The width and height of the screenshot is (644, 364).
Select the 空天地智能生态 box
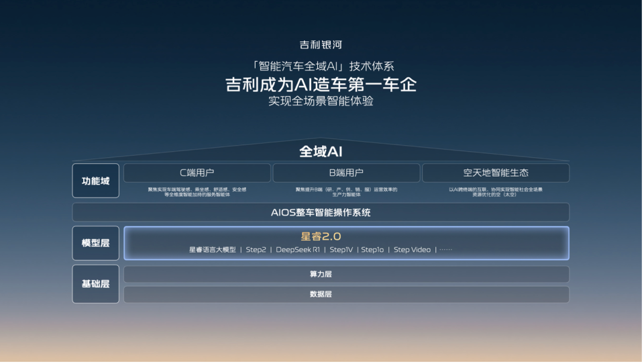(496, 173)
